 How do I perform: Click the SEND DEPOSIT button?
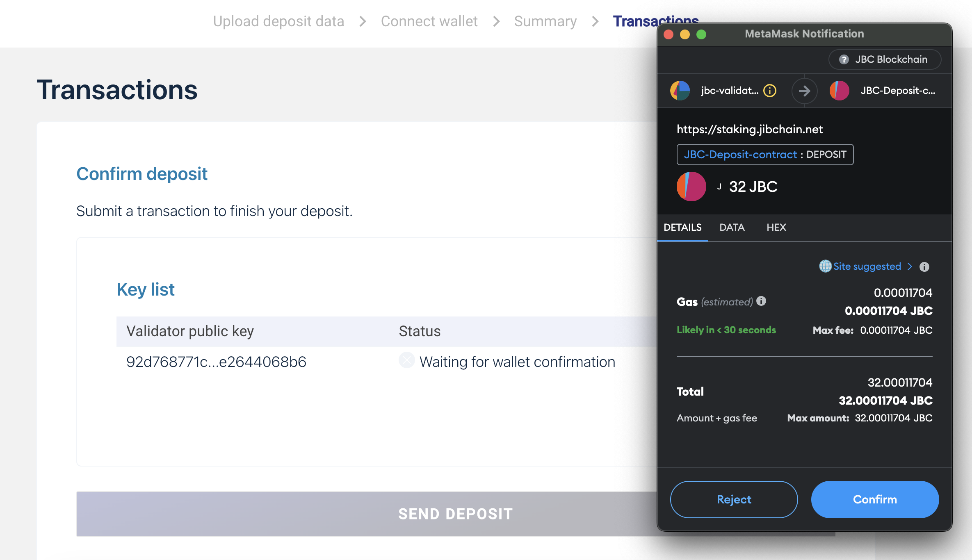click(455, 514)
